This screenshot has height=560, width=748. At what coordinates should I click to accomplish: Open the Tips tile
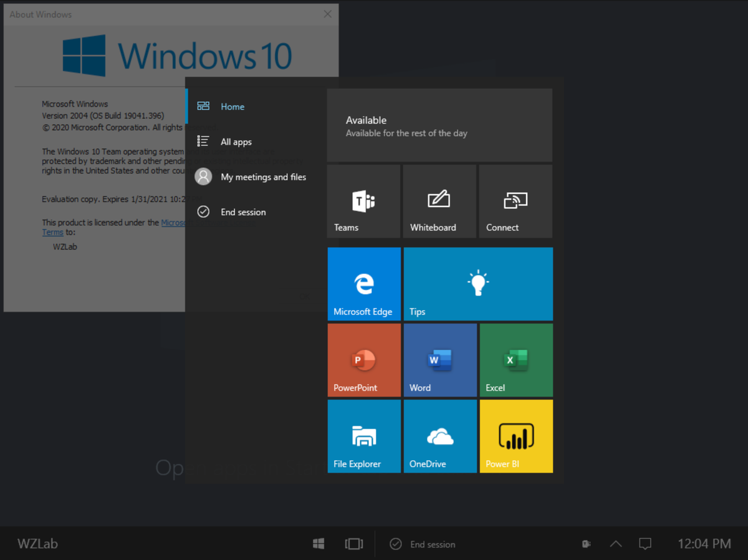tap(478, 284)
